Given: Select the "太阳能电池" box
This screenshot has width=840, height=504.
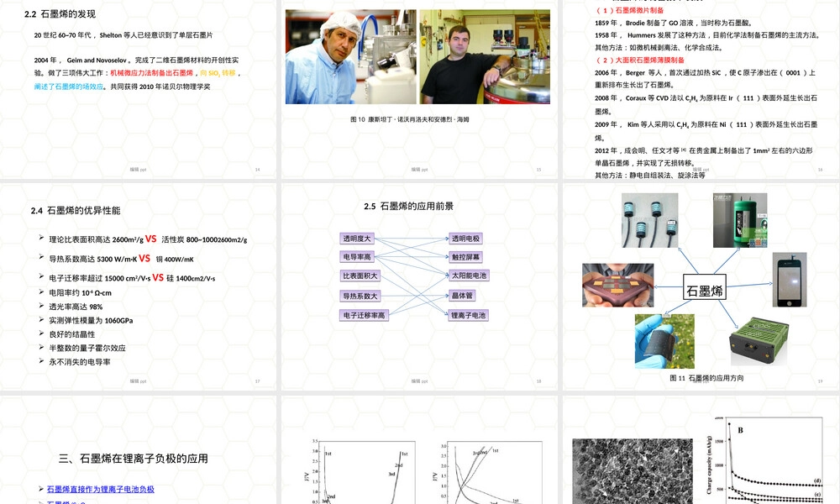Looking at the screenshot, I should (469, 276).
